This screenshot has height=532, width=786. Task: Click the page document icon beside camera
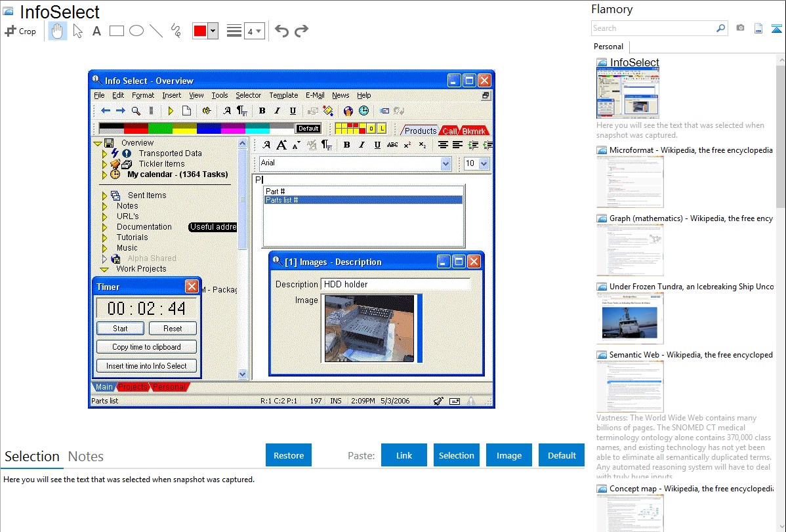(758, 28)
